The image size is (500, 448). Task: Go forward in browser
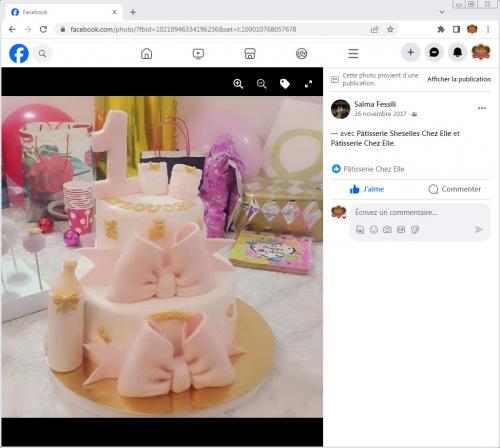point(28,29)
